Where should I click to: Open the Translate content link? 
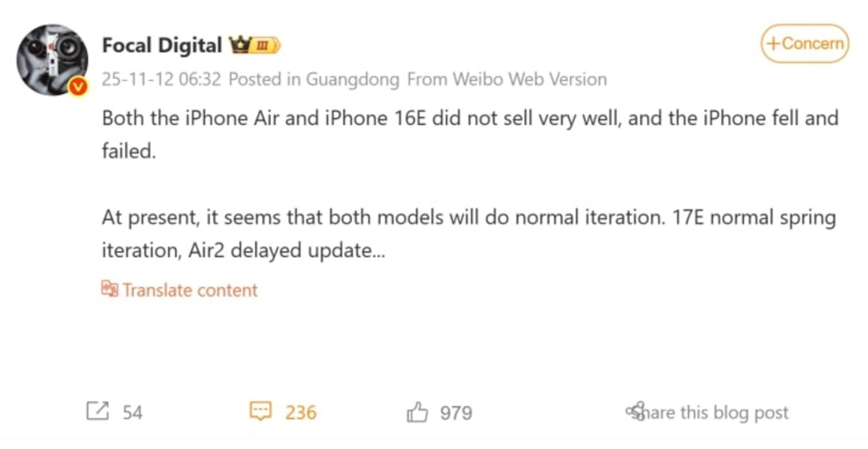[x=190, y=289]
